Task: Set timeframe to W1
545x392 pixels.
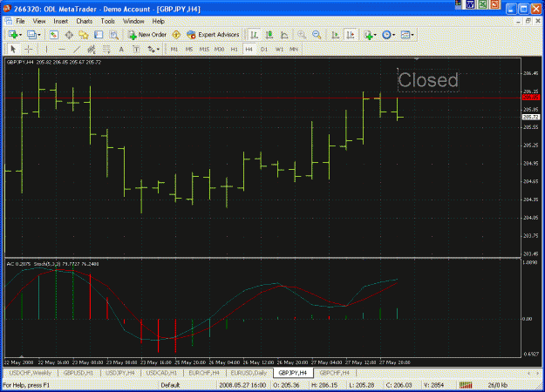Action: [x=279, y=50]
